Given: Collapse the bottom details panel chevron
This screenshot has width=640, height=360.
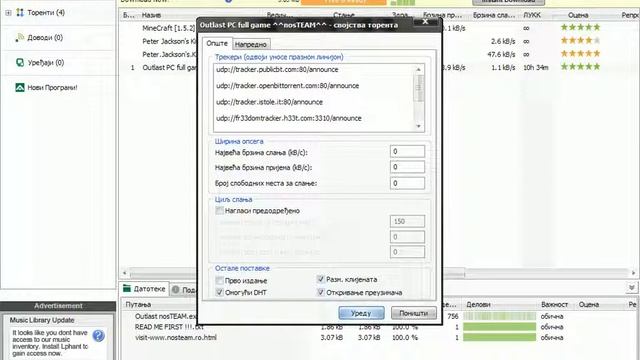Looking at the screenshot, I should pyautogui.click(x=631, y=288).
